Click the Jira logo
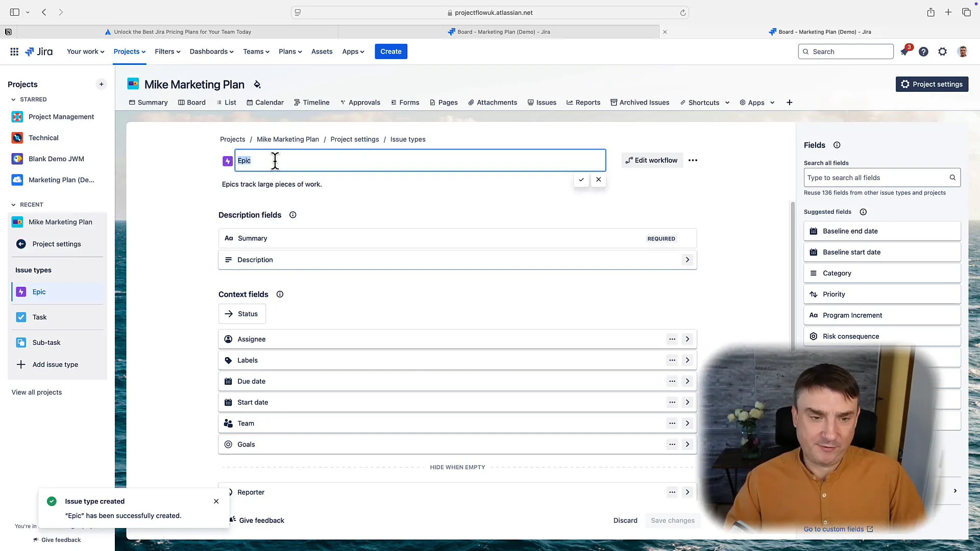Viewport: 980px width, 551px height. click(39, 52)
